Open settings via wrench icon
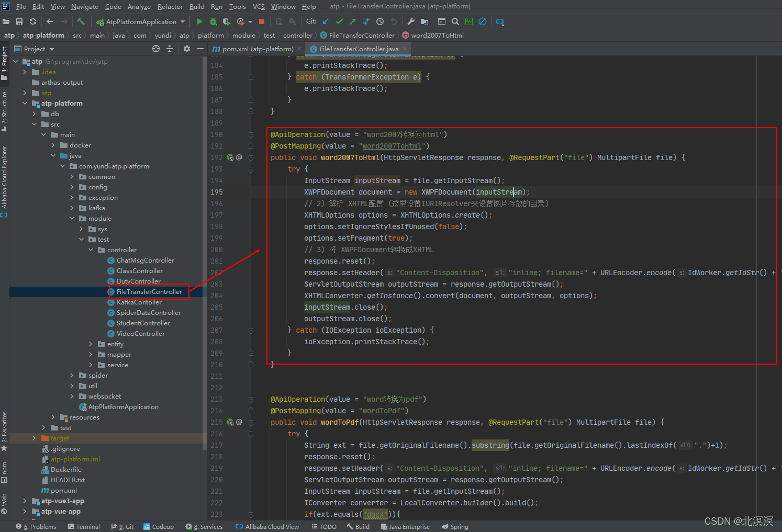 tap(411, 21)
